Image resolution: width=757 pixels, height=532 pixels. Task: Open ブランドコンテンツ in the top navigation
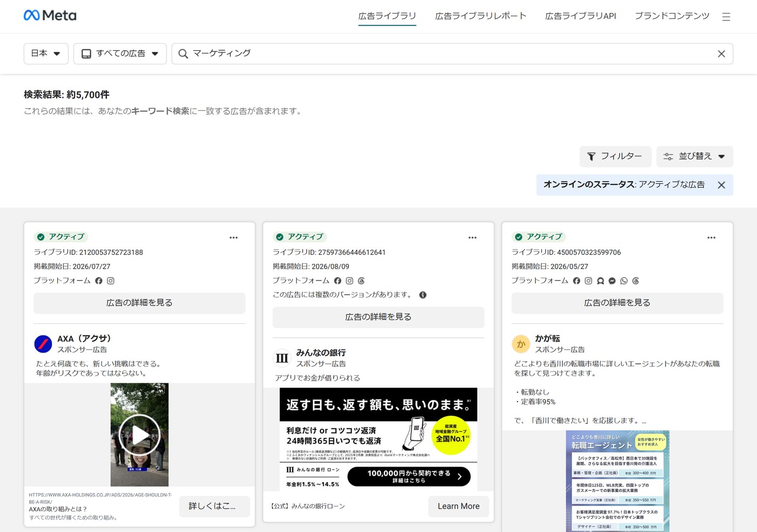[x=672, y=16]
